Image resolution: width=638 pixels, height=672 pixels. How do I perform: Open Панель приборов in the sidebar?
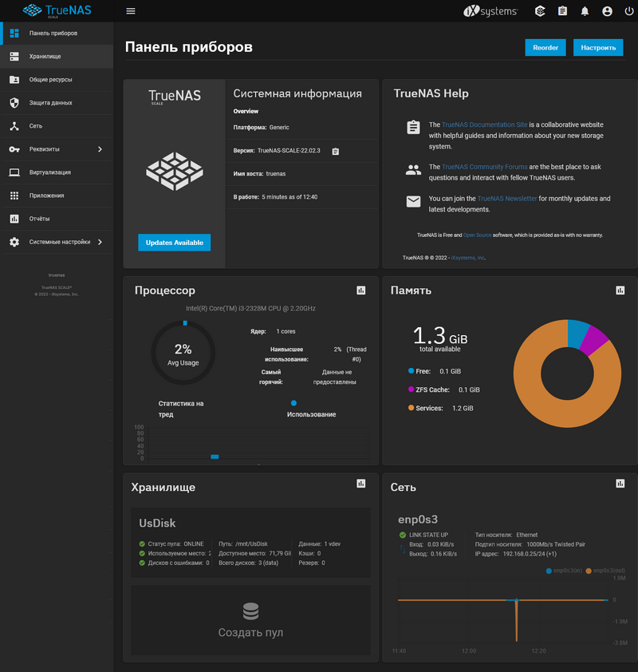[x=57, y=33]
